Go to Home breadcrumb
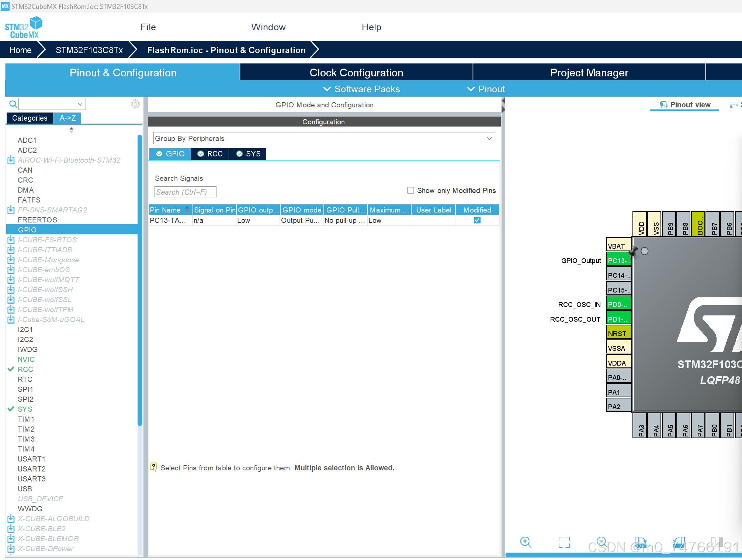The height and width of the screenshot is (560, 742). pyautogui.click(x=20, y=50)
